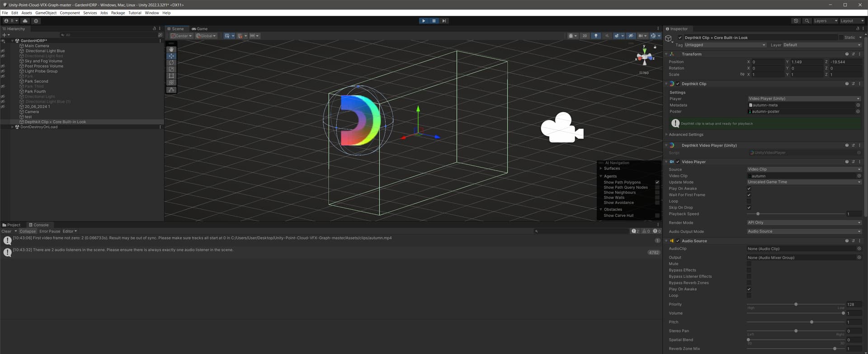Click the Clear button in Console
The height and width of the screenshot is (354, 868).
[6, 231]
